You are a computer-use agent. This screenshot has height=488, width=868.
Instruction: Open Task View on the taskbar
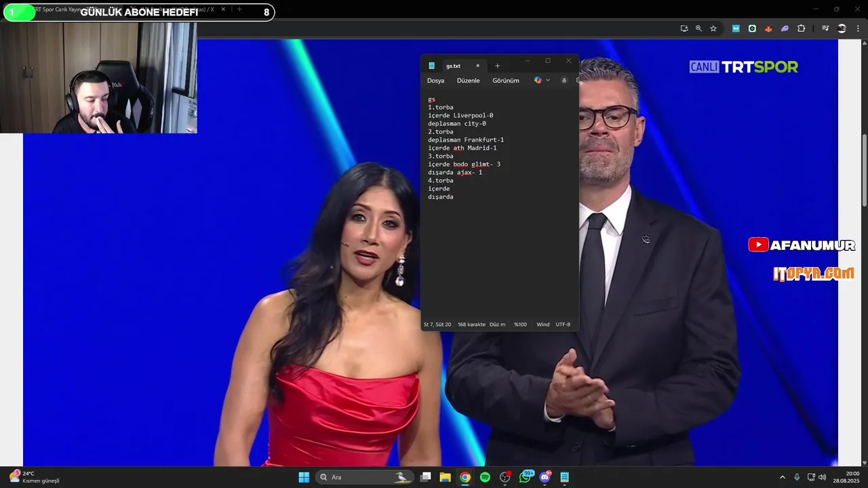coord(426,477)
